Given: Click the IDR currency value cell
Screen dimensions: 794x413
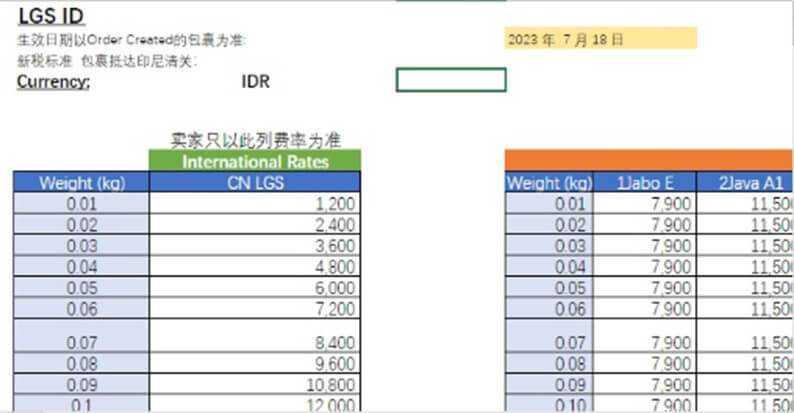Looking at the screenshot, I should tap(255, 82).
